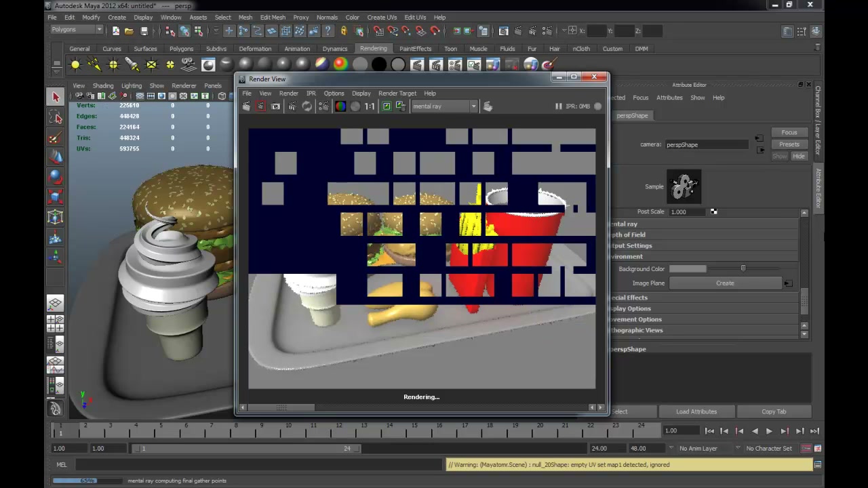Screen dimensions: 868x488
Task: Create directional light from Rendering shelf
Action: tap(94, 64)
